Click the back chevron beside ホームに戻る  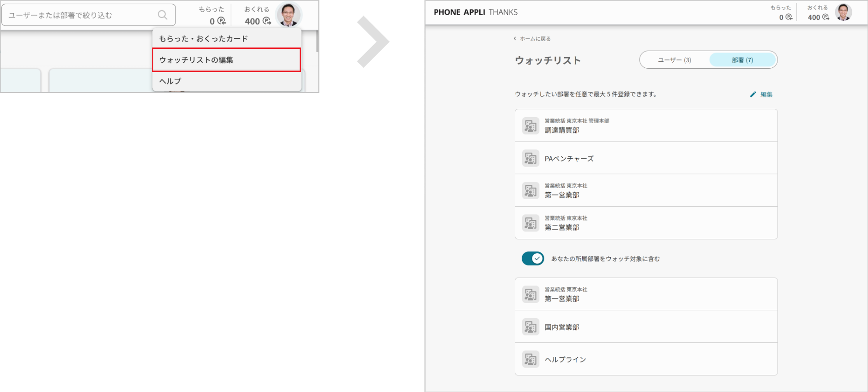tap(515, 39)
